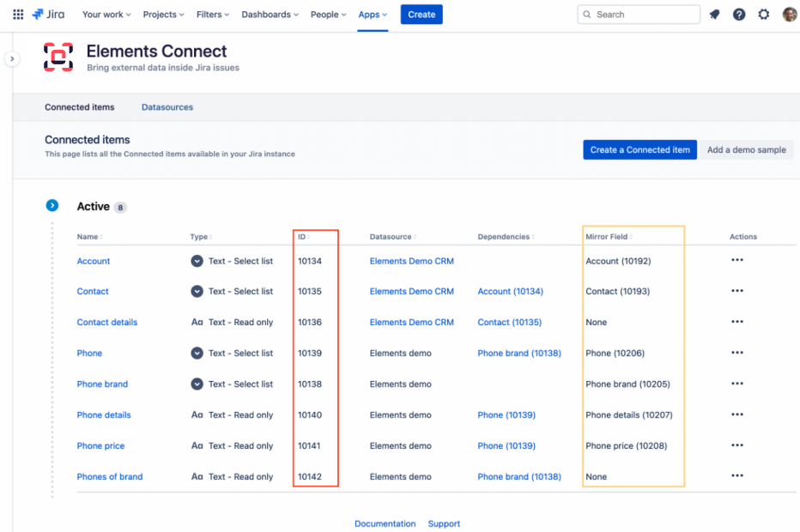The height and width of the screenshot is (532, 800).
Task: Click the search magnifier icon
Action: [586, 14]
